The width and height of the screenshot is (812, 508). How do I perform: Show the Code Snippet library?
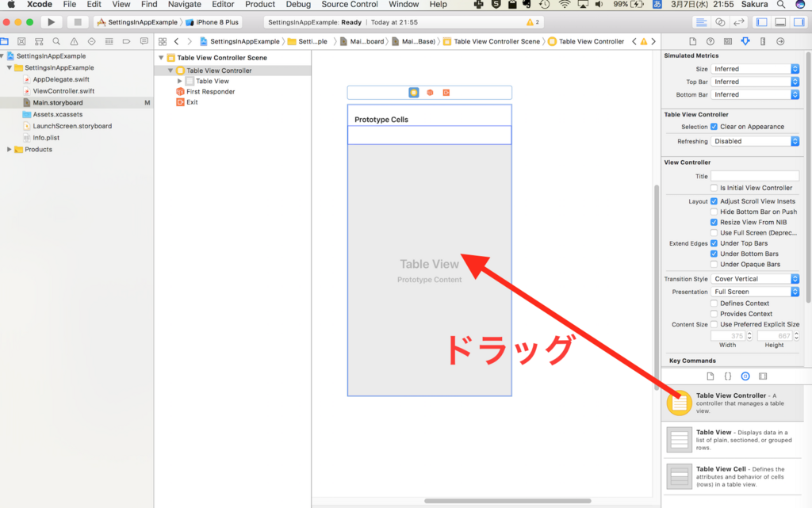[728, 376]
